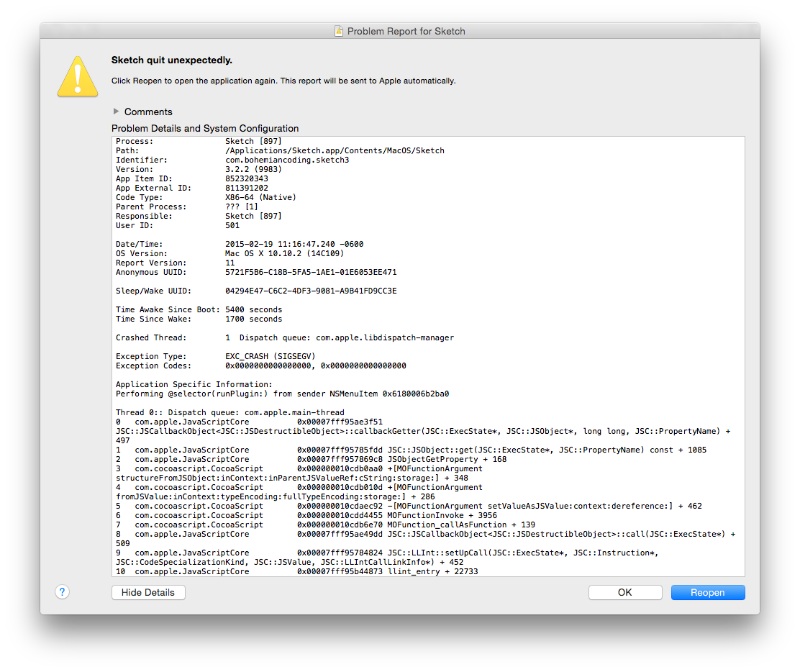The image size is (800, 672).
Task: Click 'Application Specific Information:' line
Action: tap(194, 384)
